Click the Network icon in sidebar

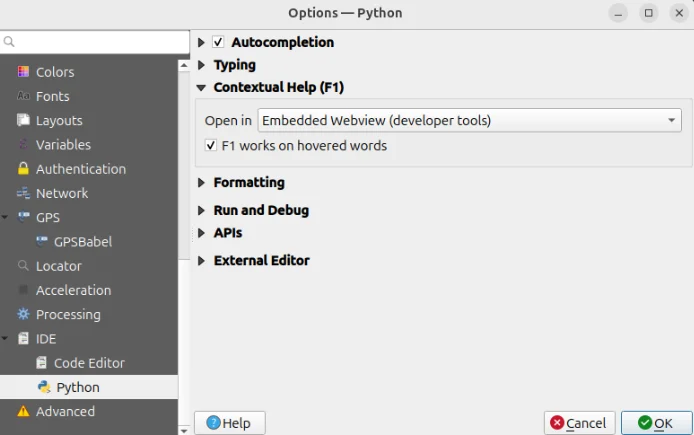[x=24, y=193]
